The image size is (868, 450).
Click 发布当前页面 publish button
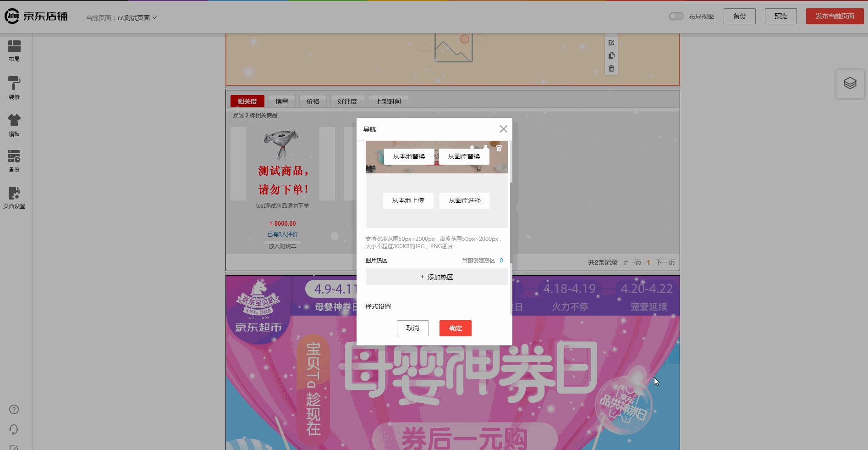[835, 16]
